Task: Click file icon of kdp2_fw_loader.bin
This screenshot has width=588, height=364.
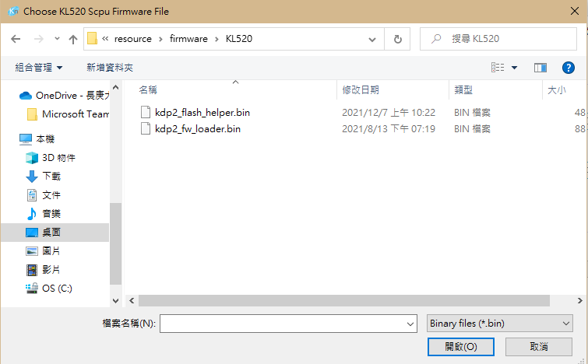Action: click(x=146, y=128)
